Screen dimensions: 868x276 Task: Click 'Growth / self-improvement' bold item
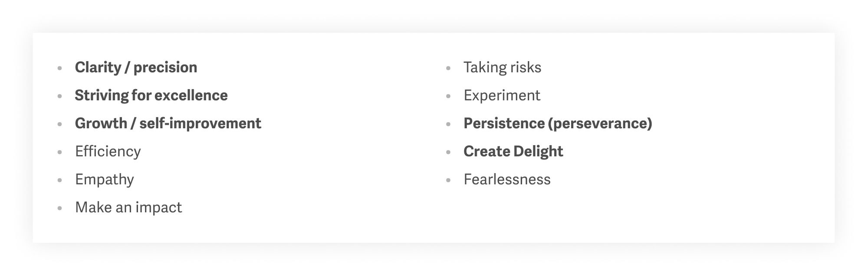click(168, 123)
